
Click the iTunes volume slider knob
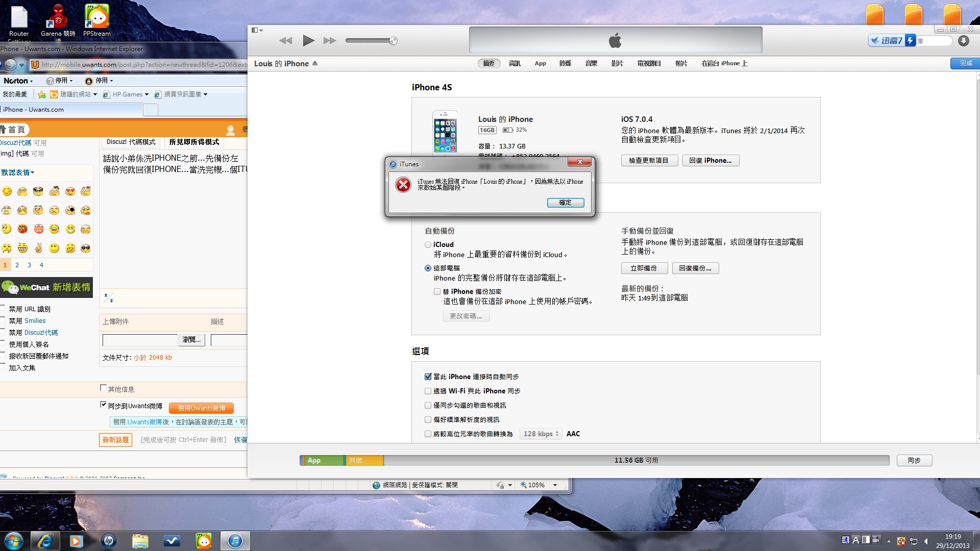tap(393, 41)
